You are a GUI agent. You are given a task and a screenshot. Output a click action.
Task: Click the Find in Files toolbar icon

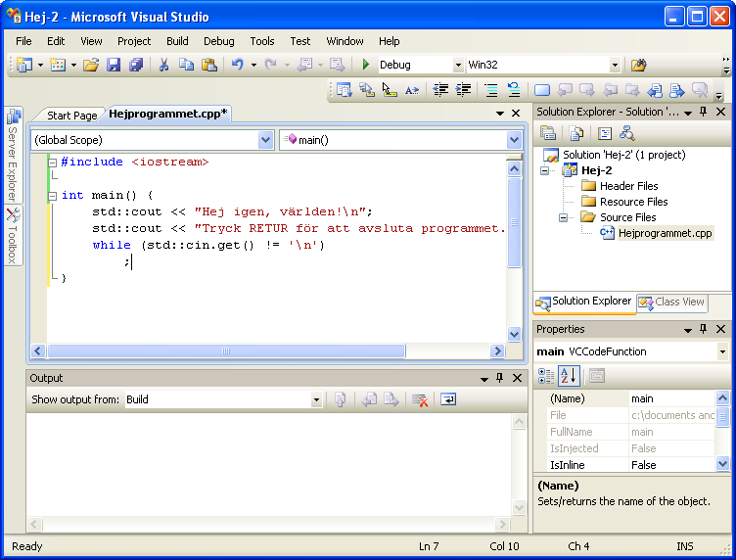tap(638, 65)
